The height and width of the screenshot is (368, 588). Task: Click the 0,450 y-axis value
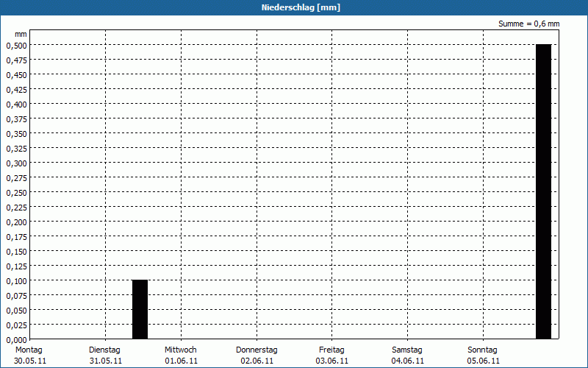pos(16,75)
